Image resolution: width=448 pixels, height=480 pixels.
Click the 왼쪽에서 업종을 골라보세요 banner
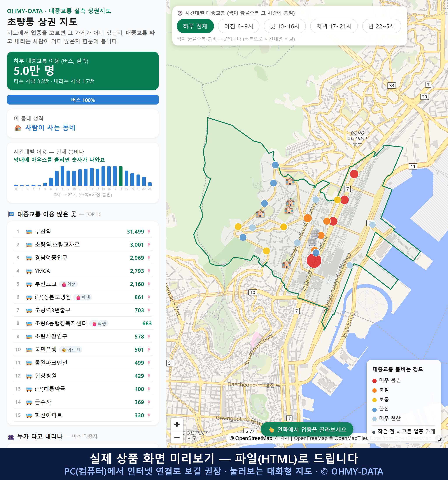(x=307, y=429)
